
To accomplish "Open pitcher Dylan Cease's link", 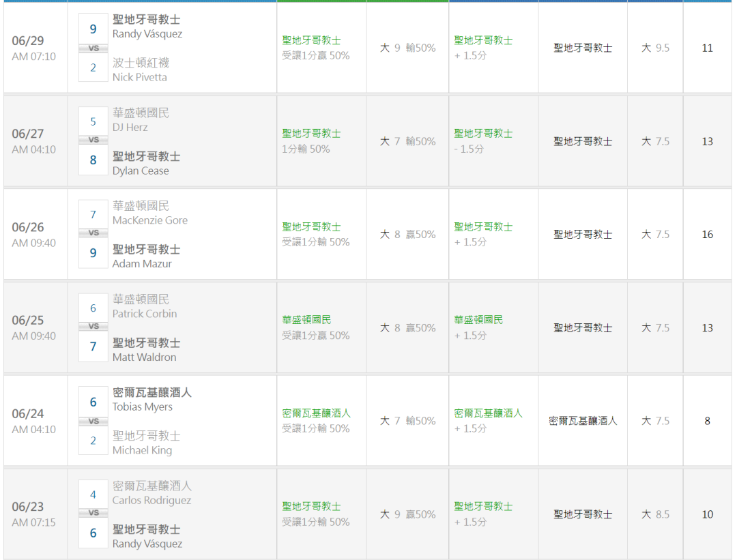I will tap(141, 171).
